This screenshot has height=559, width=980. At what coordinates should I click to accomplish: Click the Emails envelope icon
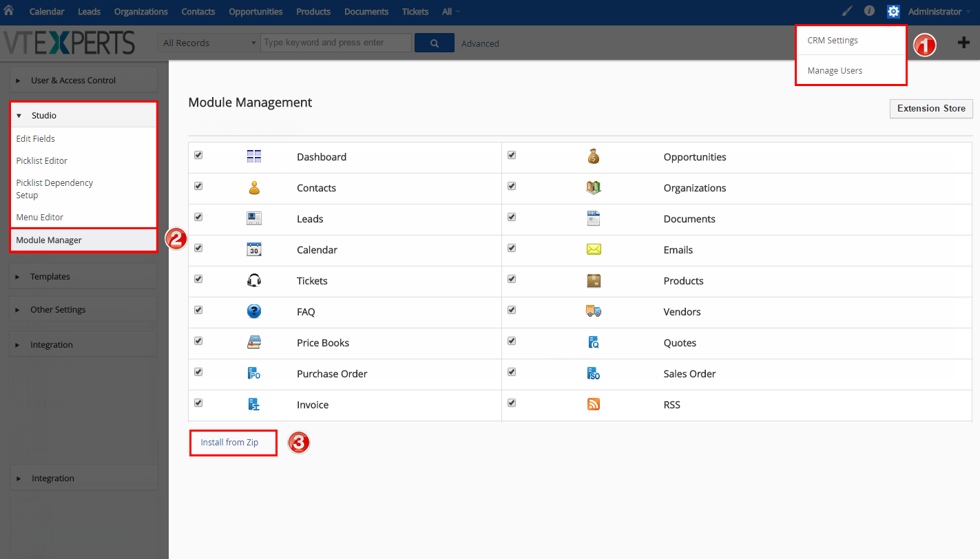point(594,249)
